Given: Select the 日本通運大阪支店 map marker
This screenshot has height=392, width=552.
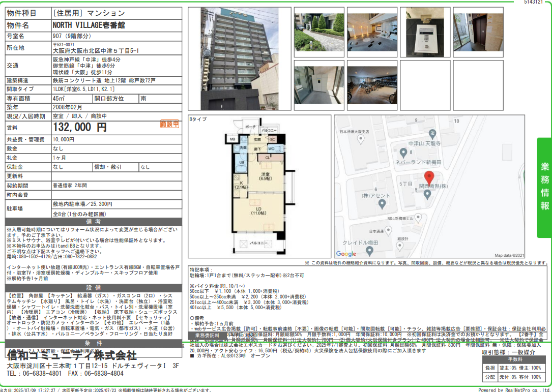Looking at the screenshot, I should point(362,139).
